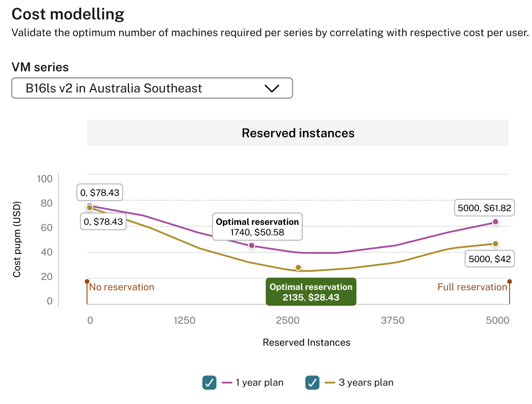This screenshot has height=404, width=532.
Task: Click purple data point at 5000 instances
Action: click(495, 222)
